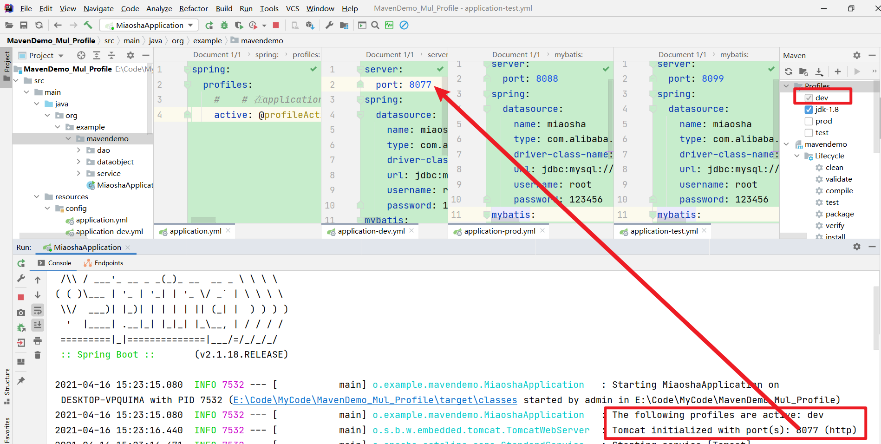
Task: Click the Run with Coverage icon in the toolbar
Action: pos(239,25)
